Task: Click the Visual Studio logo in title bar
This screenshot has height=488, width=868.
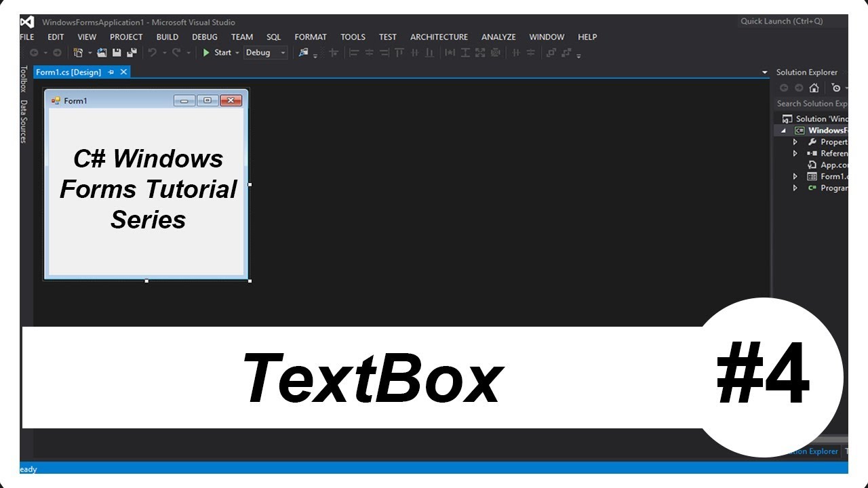Action: pos(27,22)
